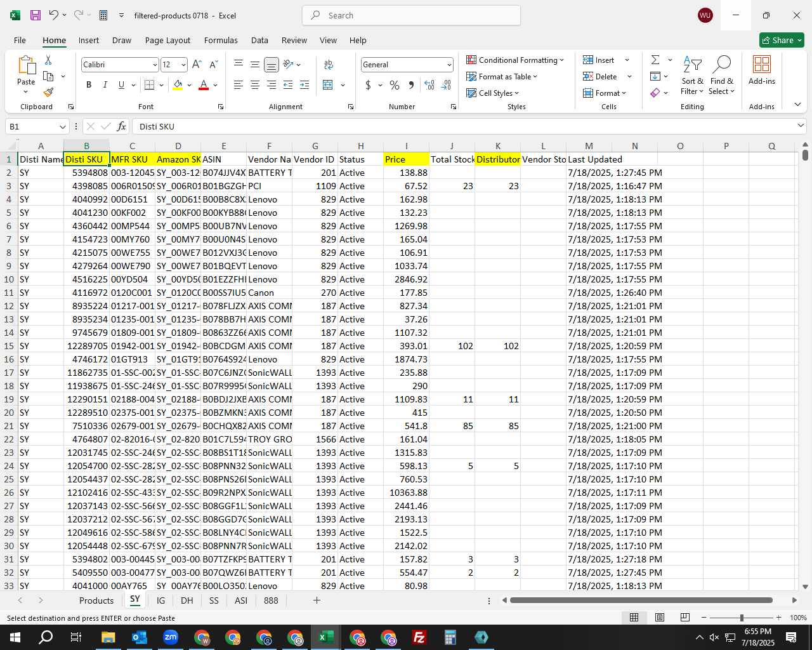Screen dimensions: 812x650
Task: Click the Format cells button
Action: tap(605, 93)
